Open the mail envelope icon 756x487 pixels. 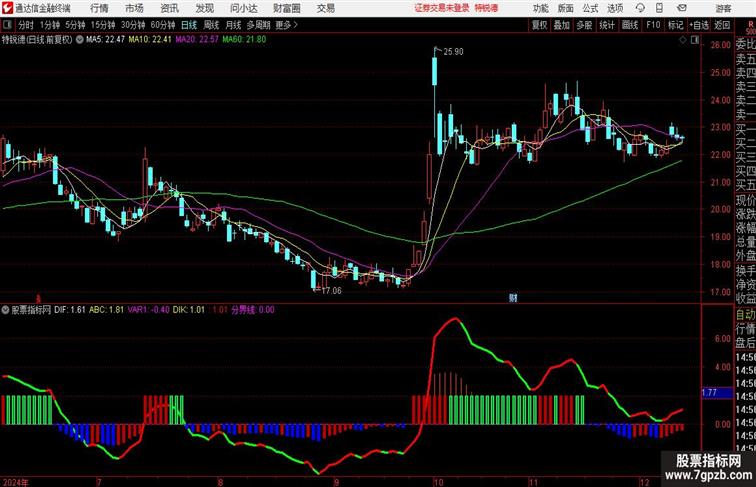click(x=682, y=8)
